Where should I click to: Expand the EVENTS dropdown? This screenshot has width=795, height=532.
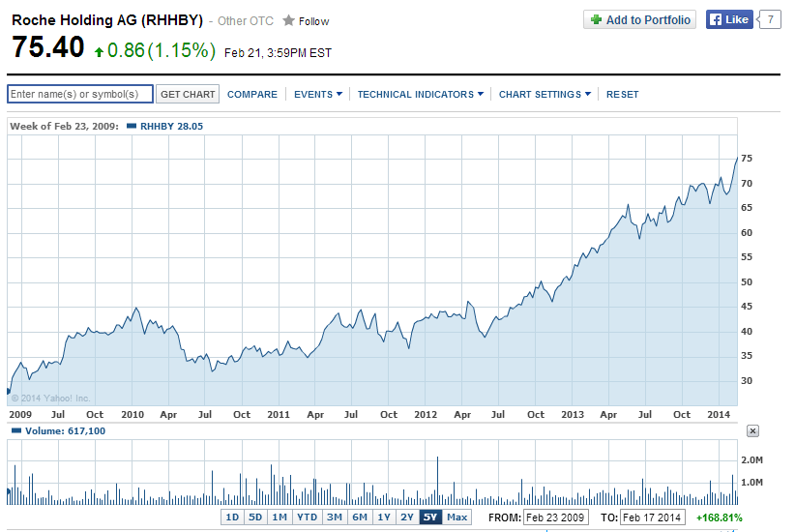pos(318,95)
